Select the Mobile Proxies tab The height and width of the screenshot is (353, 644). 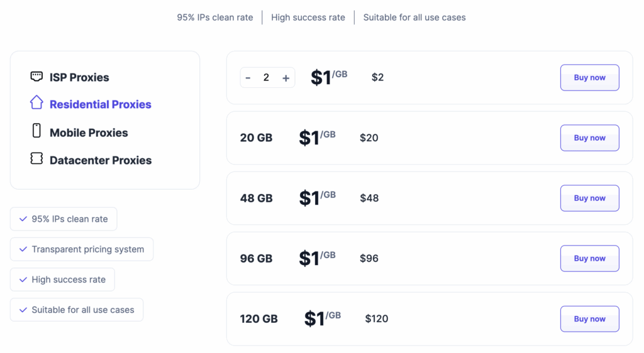(x=89, y=133)
